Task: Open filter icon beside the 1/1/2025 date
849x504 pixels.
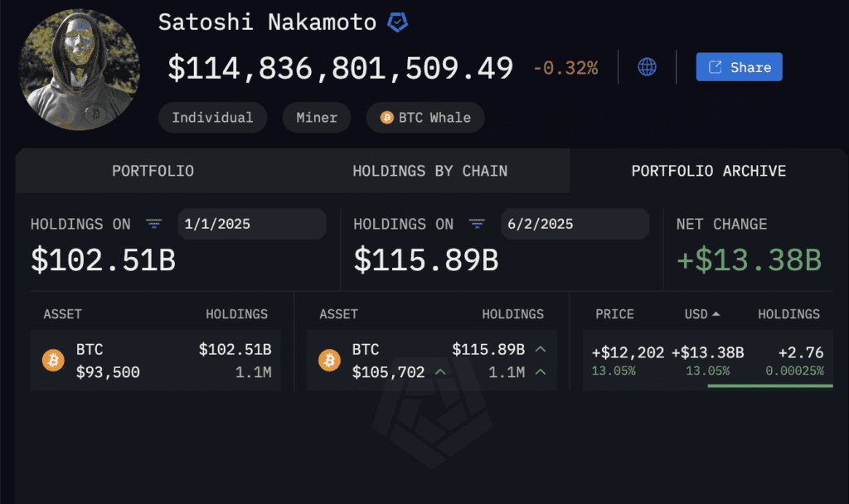Action: 153,224
